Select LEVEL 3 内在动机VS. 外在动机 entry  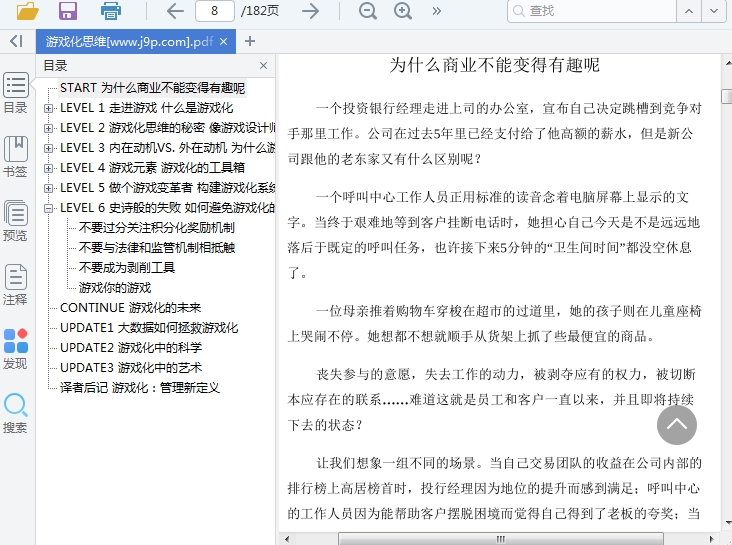[x=167, y=148]
